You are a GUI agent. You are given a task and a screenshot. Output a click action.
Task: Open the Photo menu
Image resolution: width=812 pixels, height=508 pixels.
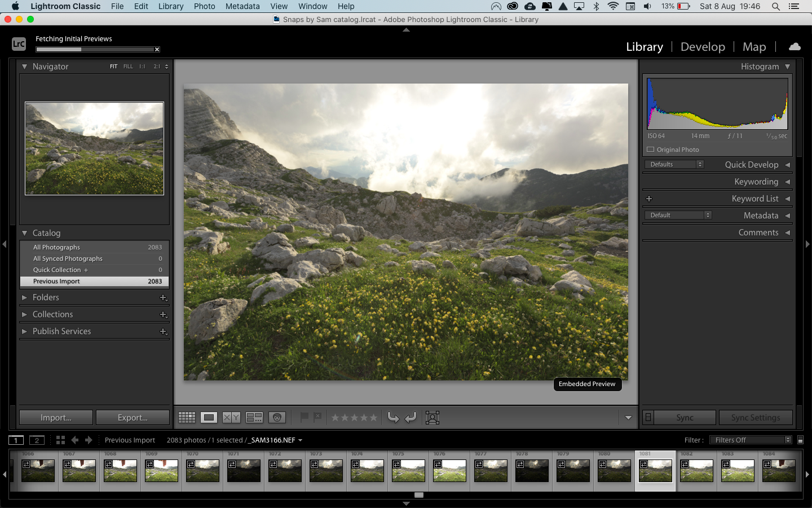coord(204,6)
